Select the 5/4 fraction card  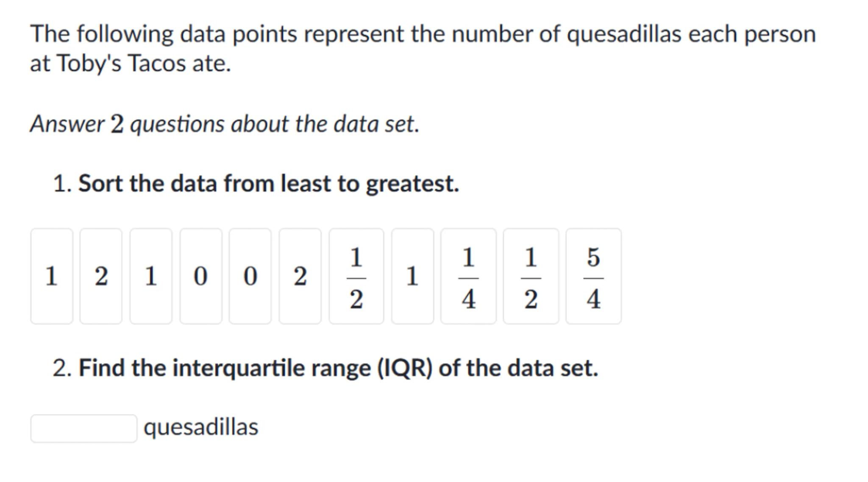click(593, 276)
